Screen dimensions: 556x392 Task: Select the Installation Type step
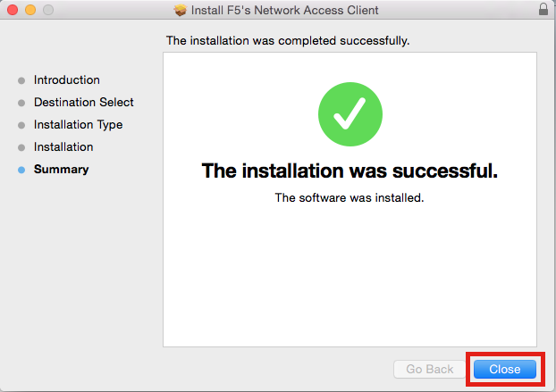[x=78, y=125]
